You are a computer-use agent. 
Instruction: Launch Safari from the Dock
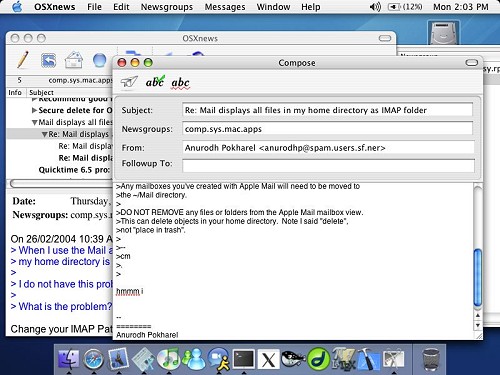coord(93,359)
